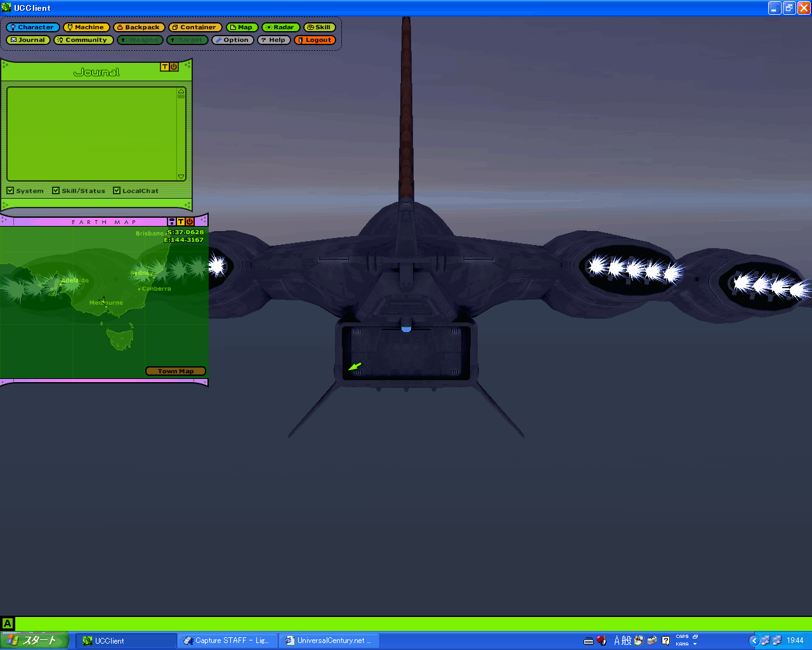Toggle the KANA indicator in language bar
This screenshot has width=812, height=650.
tap(682, 644)
